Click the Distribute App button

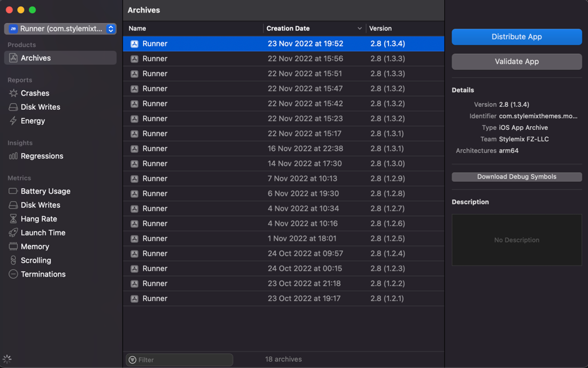click(x=517, y=37)
